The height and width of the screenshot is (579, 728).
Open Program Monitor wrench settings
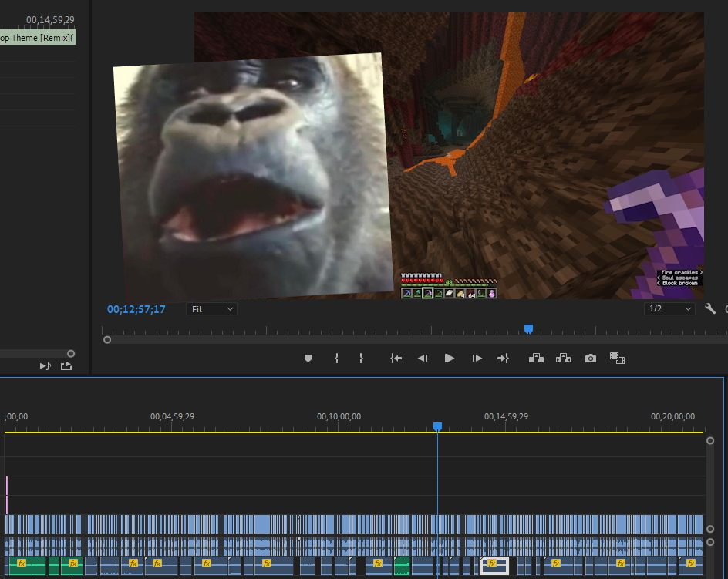tap(710, 308)
